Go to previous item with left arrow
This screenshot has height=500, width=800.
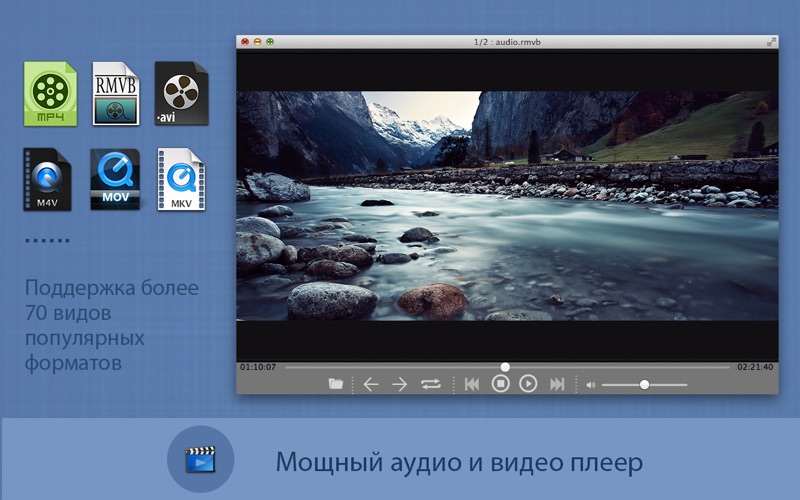(370, 384)
